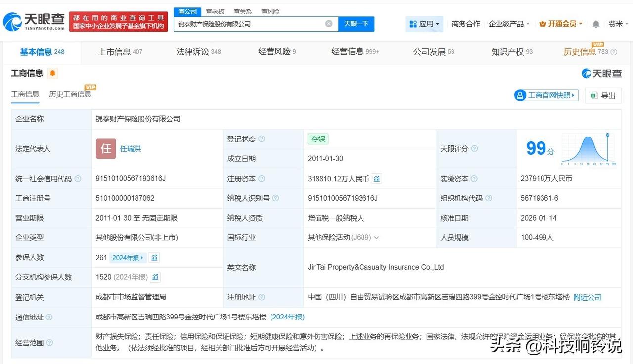Open the 应用 apps dropdown
Viewport: 633px width, 364px height.
click(x=424, y=24)
